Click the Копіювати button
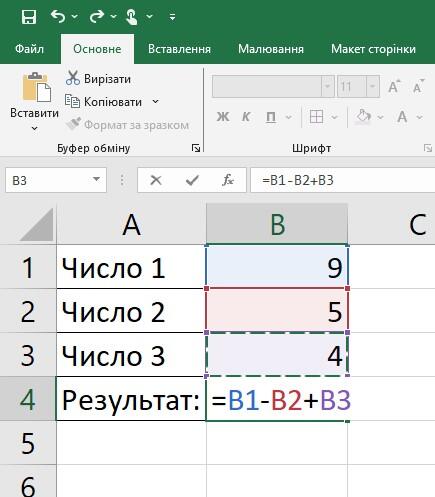435x497 pixels. [104, 102]
